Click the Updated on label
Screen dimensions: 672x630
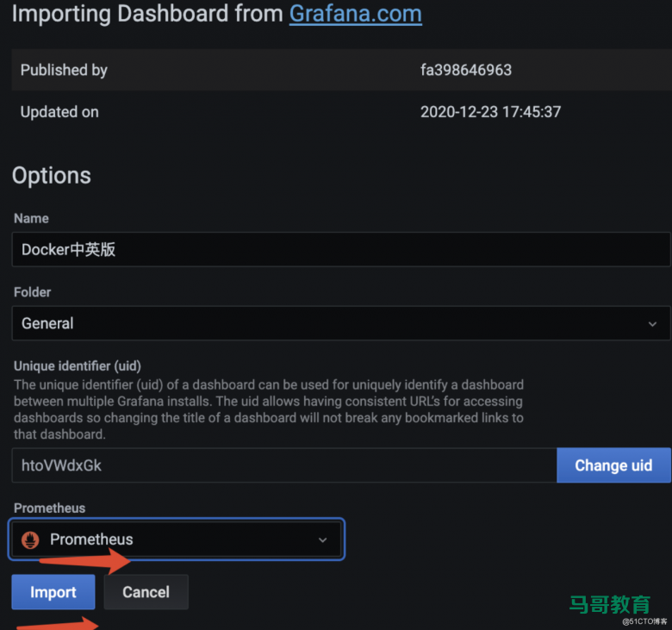59,112
